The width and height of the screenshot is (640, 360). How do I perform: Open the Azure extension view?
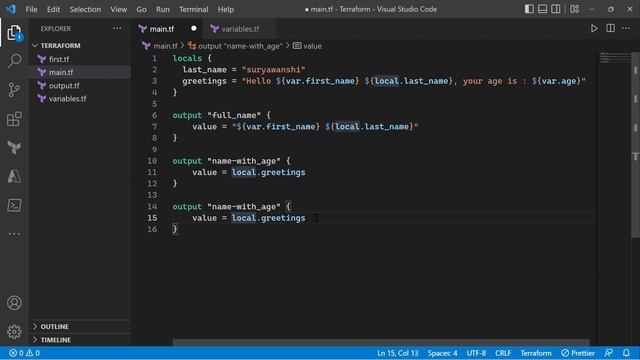tap(14, 176)
